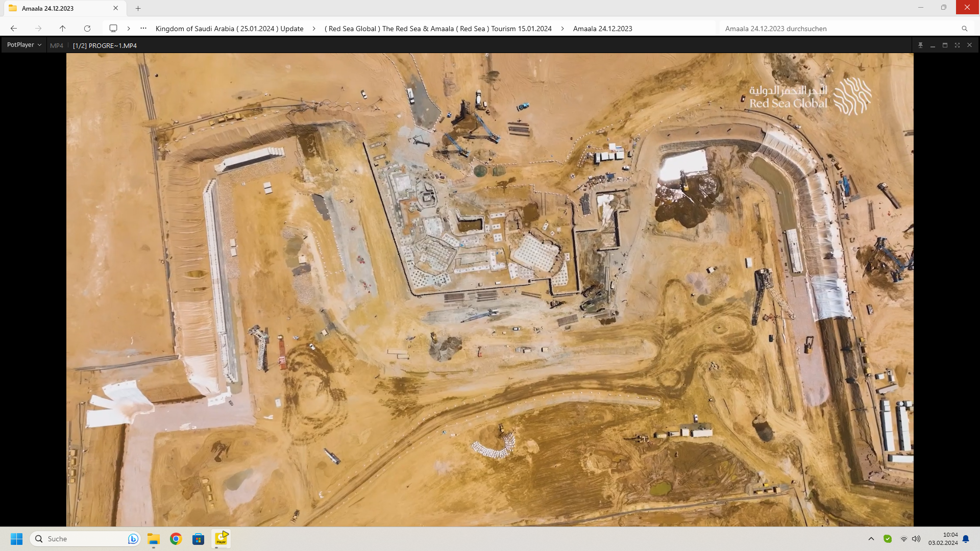Switch PotPlayer to fullscreen

[957, 45]
